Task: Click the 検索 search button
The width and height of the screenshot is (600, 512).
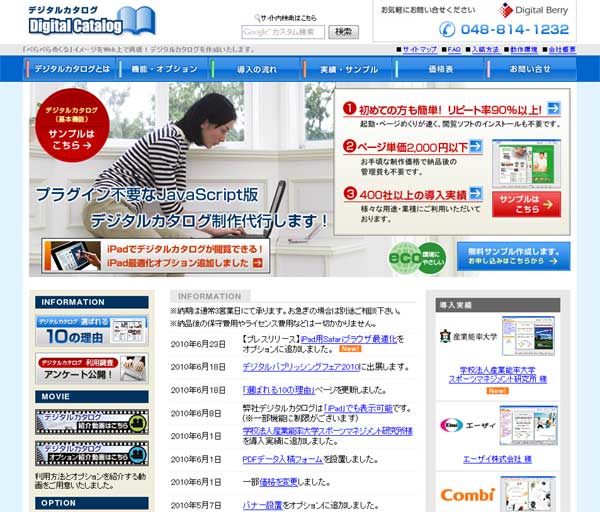Action: point(343,32)
